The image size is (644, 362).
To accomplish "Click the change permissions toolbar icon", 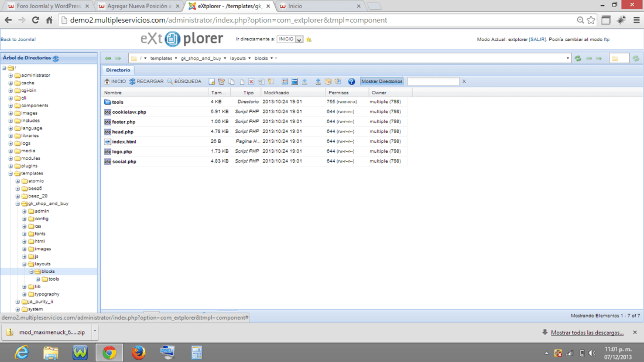I will click(x=271, y=81).
